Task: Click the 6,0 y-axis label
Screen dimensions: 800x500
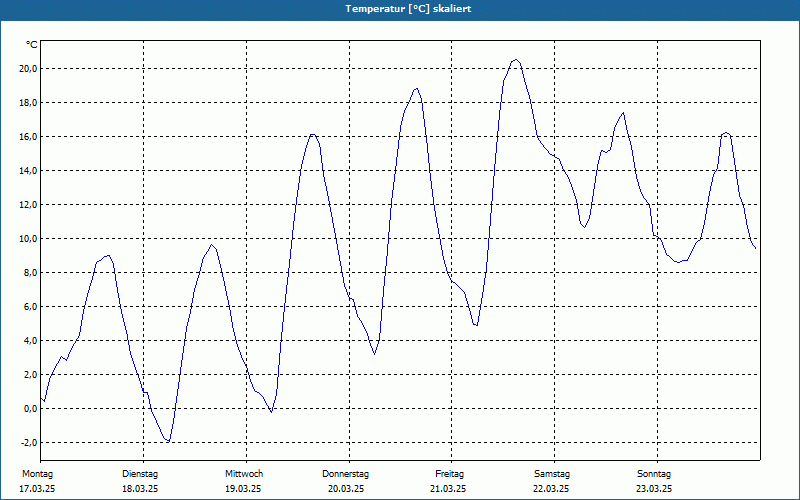Action: (30, 307)
